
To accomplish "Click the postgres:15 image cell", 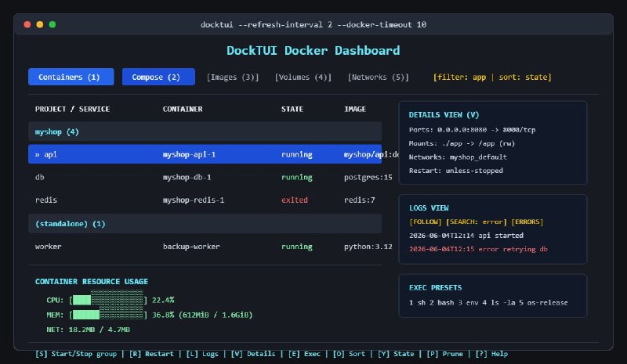I will pyautogui.click(x=368, y=178).
